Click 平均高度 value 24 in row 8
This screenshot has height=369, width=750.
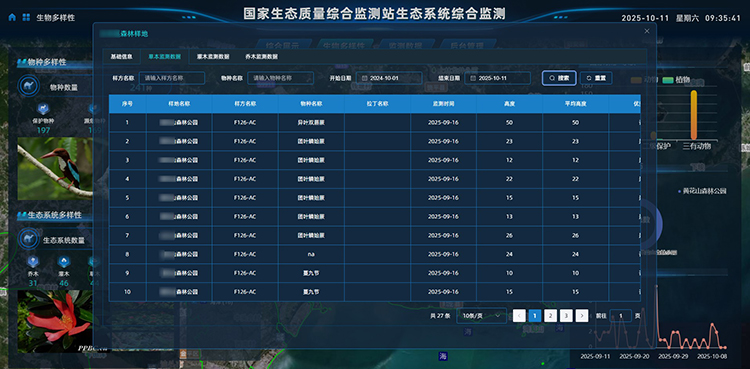tap(575, 254)
